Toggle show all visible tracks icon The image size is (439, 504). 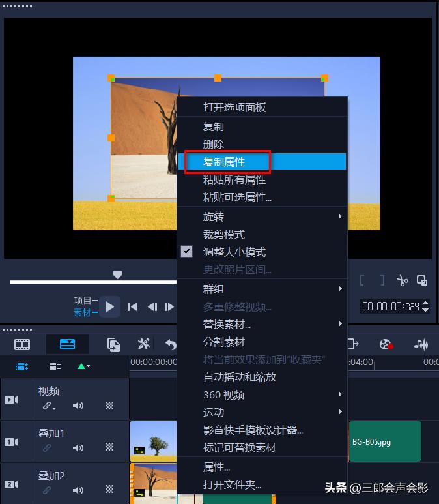click(22, 366)
